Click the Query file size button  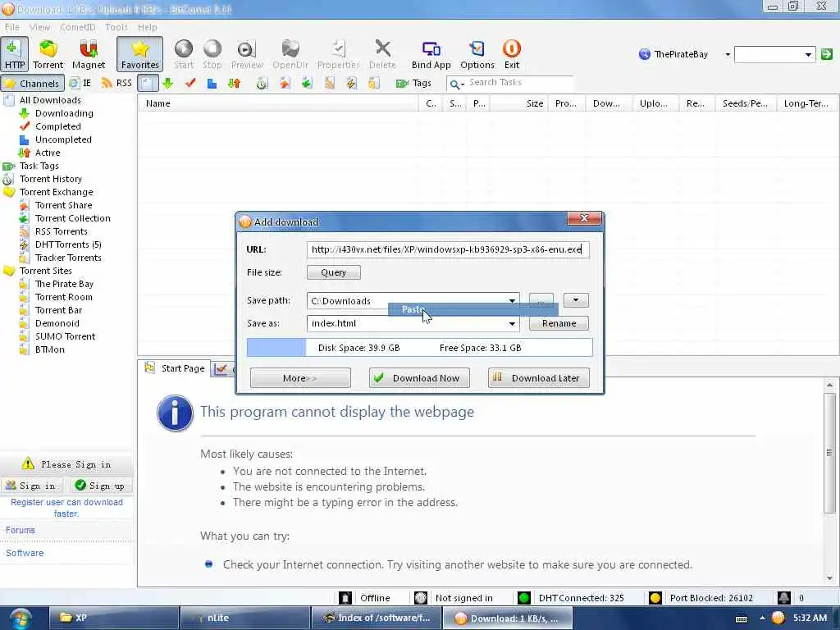click(x=333, y=272)
